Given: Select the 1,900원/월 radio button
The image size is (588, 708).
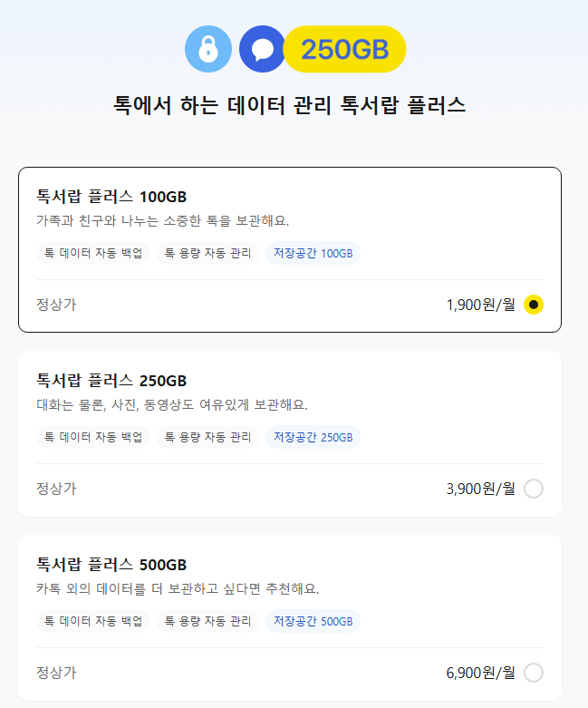Looking at the screenshot, I should 534,305.
